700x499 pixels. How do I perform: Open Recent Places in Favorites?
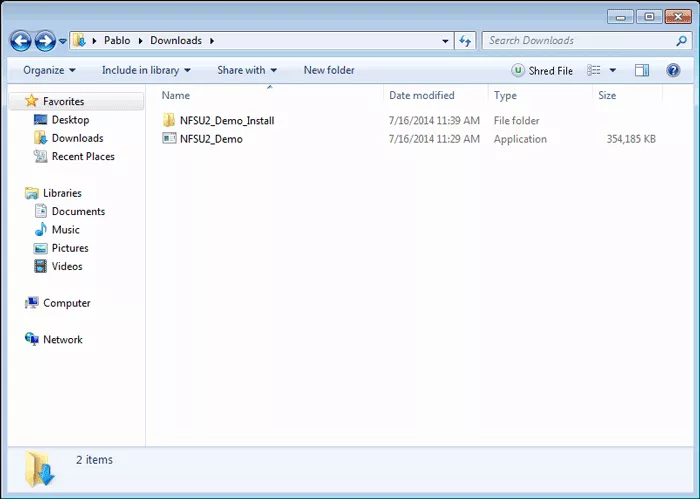[83, 156]
